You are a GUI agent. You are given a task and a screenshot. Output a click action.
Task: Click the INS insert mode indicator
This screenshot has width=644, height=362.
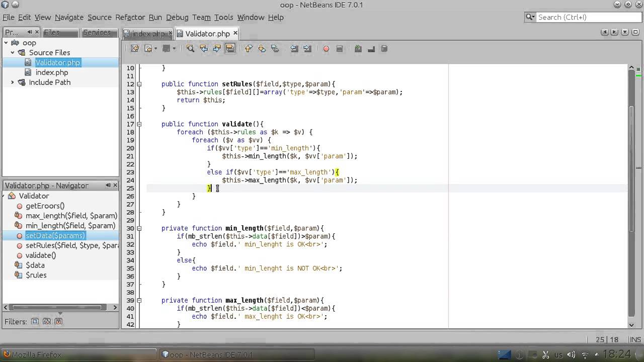(635, 340)
